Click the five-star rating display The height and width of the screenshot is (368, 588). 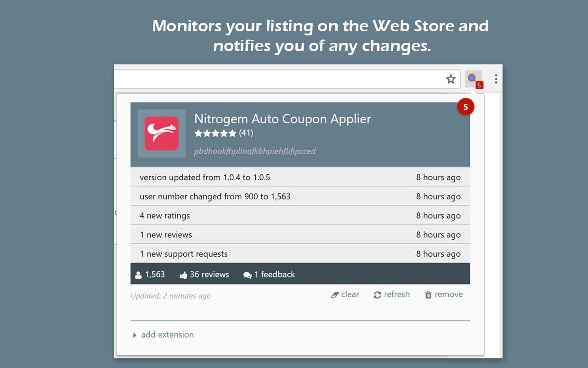(x=215, y=133)
